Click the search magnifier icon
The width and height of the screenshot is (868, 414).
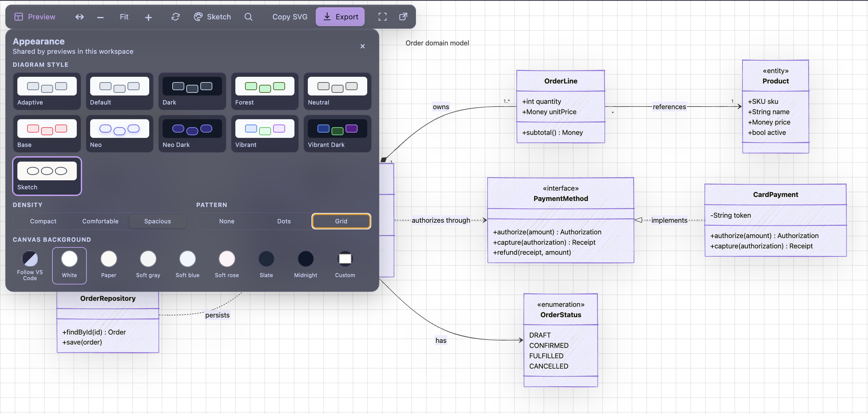point(248,16)
